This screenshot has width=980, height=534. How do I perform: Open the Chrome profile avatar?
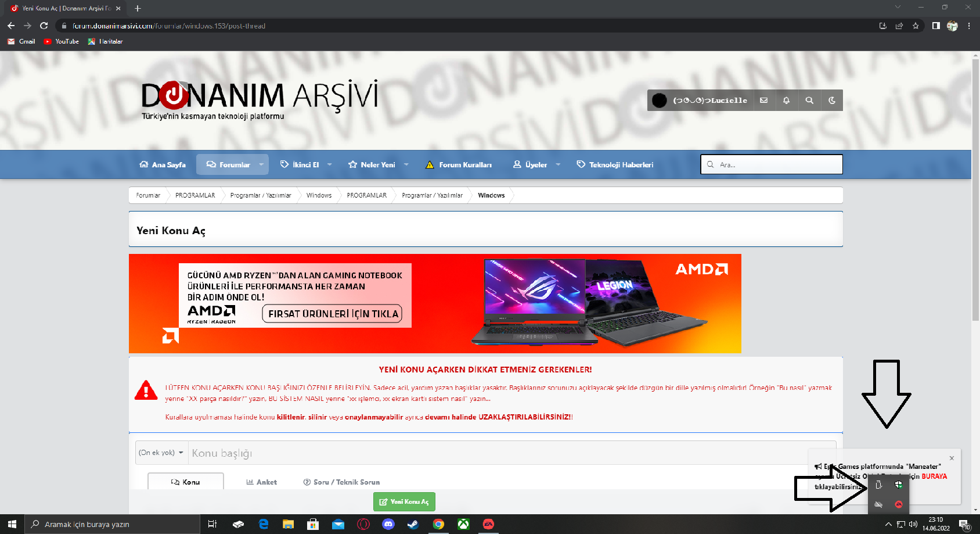[952, 26]
